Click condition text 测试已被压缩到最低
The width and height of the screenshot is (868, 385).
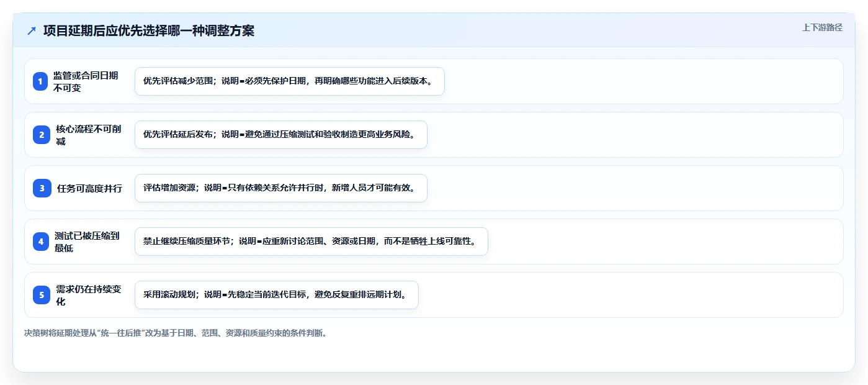[87, 242]
